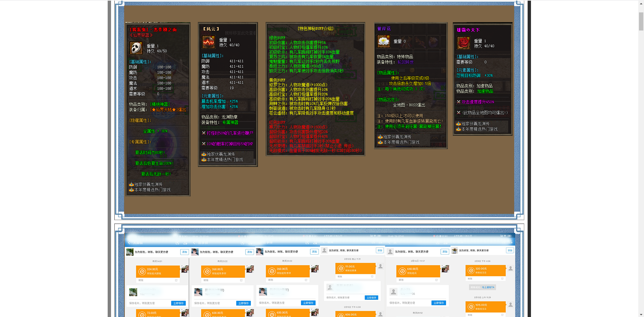Click gray avatar beside 111.00元 transfer

[x=381, y=266]
